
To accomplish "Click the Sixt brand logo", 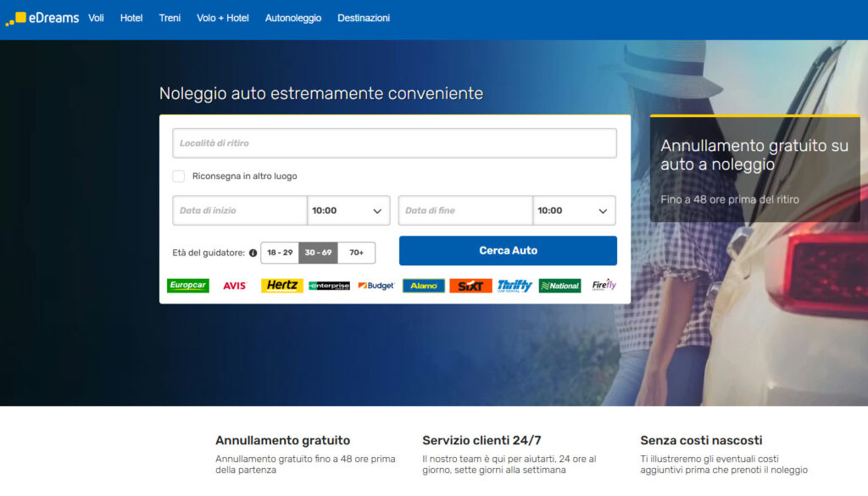I will pos(470,286).
